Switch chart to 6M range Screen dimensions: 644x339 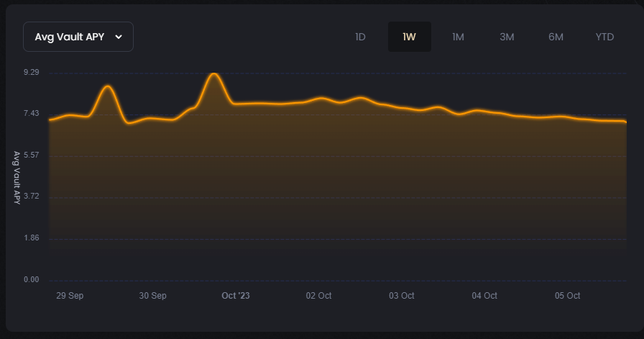(556, 37)
